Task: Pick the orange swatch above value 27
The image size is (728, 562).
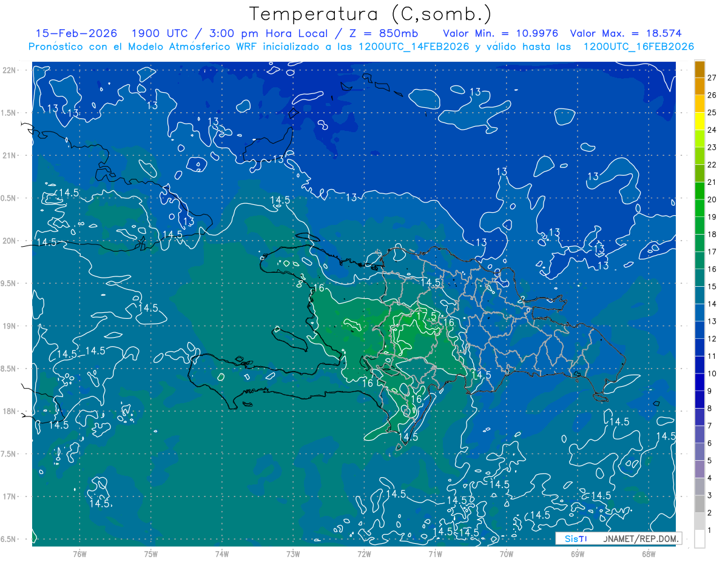Action: pyautogui.click(x=699, y=69)
